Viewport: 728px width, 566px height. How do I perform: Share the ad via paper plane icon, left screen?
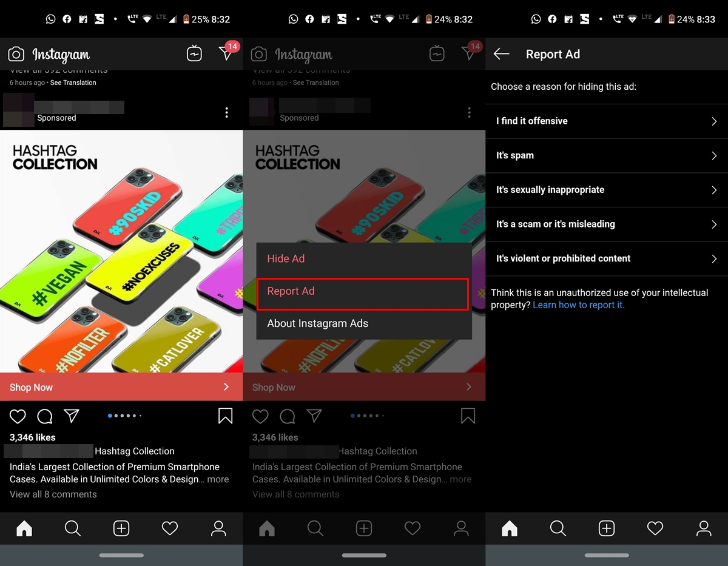pyautogui.click(x=72, y=416)
